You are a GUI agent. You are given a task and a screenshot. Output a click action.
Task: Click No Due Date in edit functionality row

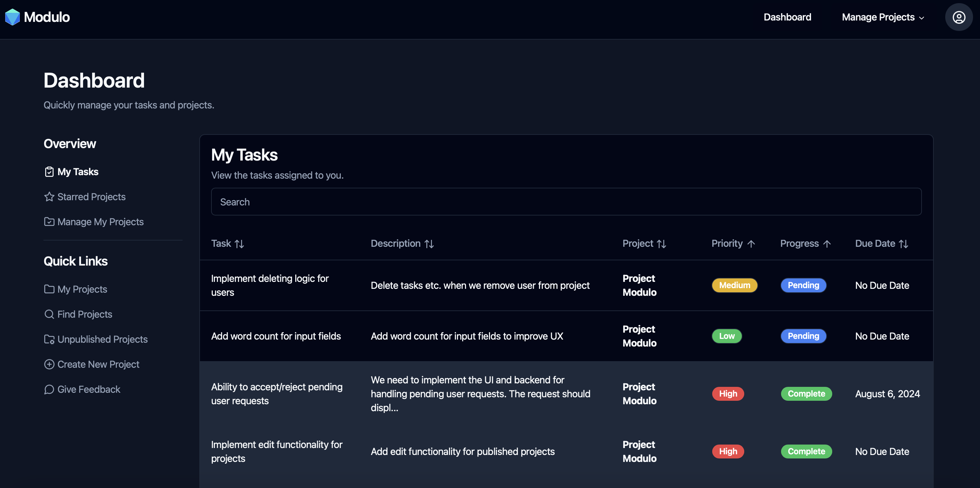(x=882, y=452)
